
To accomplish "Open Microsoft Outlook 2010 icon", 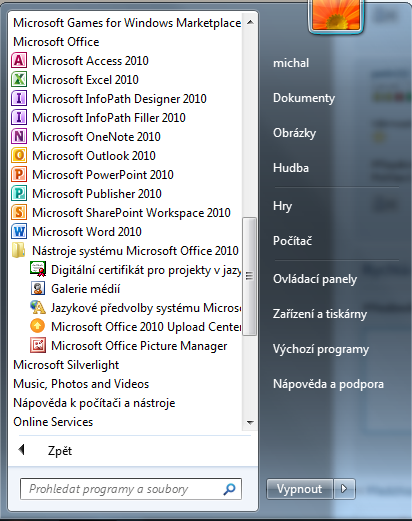I will 19,156.
